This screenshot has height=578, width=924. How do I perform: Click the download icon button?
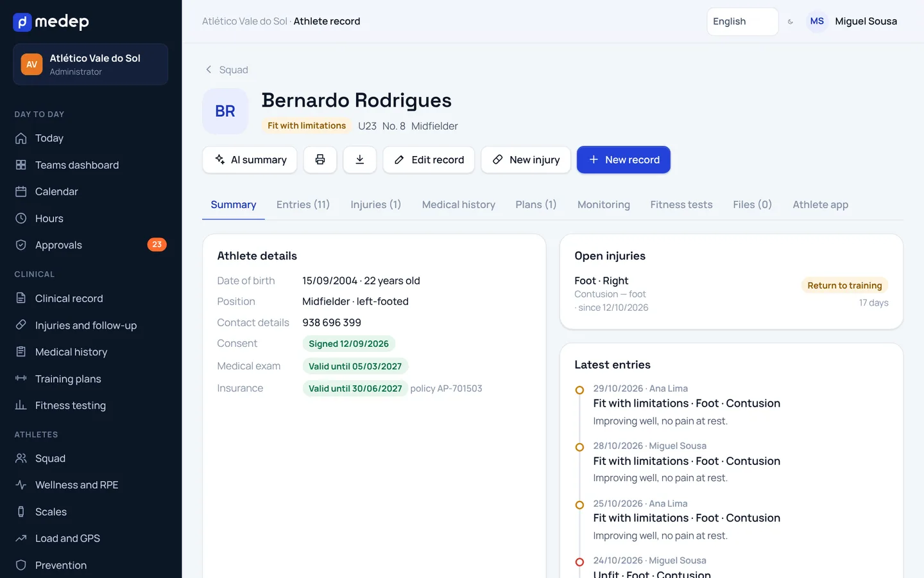(360, 160)
